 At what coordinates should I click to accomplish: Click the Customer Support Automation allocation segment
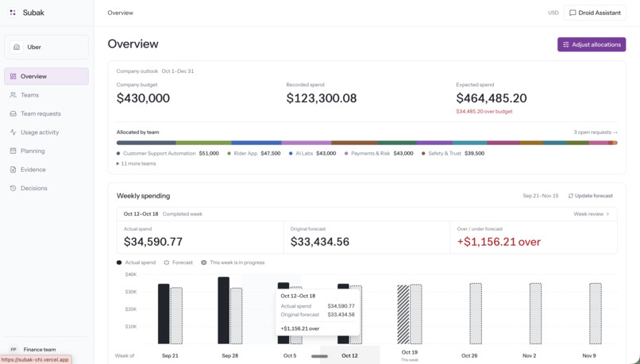(146, 143)
